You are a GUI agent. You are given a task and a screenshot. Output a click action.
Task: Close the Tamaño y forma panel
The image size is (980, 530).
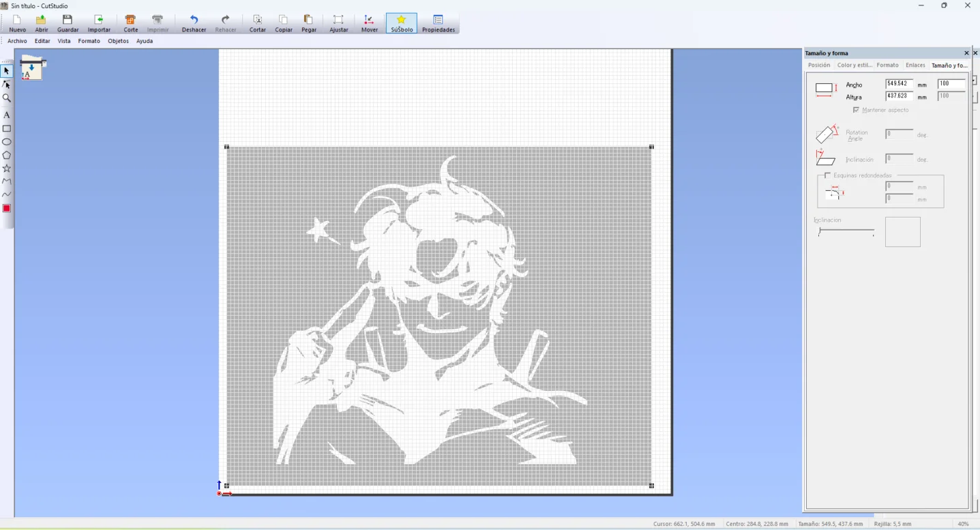tap(966, 53)
